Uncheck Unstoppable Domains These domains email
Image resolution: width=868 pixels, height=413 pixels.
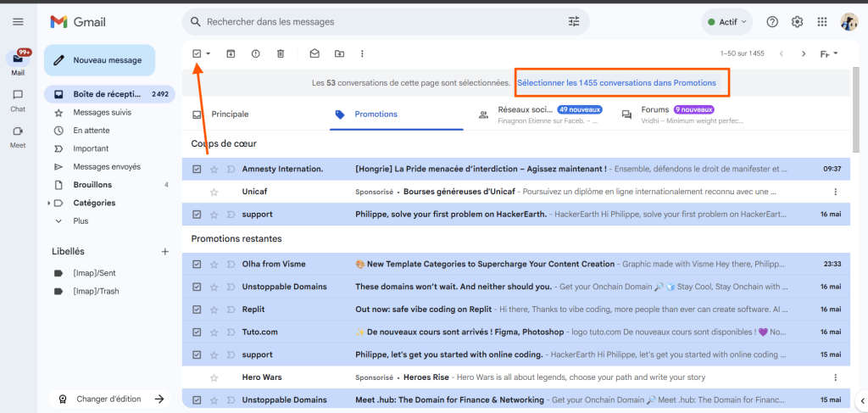[x=197, y=287]
